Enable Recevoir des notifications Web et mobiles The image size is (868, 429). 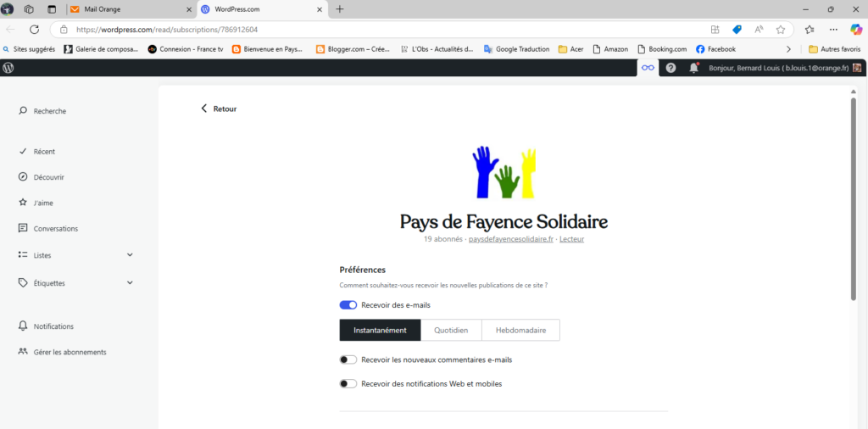coord(348,384)
